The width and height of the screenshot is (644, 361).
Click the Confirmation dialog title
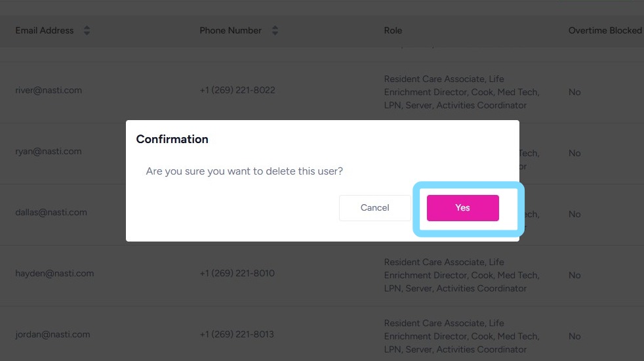point(172,139)
